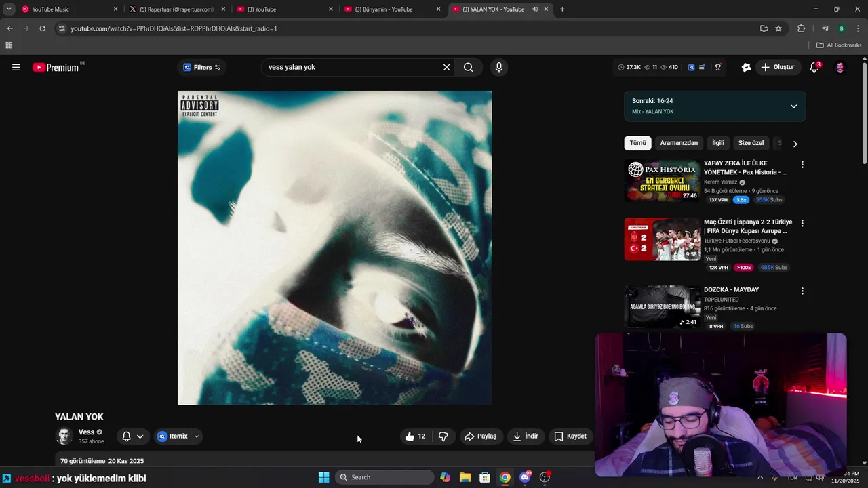Expand the notification preference chevron
The image size is (868, 488).
[x=140, y=436]
